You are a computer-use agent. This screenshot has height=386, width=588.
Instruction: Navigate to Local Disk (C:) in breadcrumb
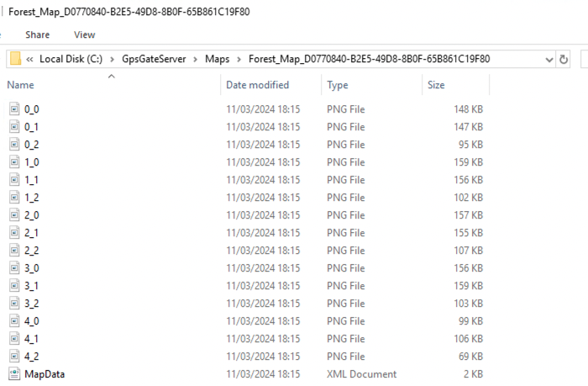click(71, 59)
